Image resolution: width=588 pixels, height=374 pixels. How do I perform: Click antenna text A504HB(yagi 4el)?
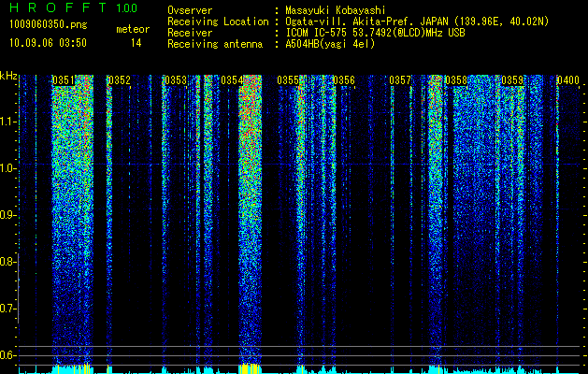[x=330, y=44]
